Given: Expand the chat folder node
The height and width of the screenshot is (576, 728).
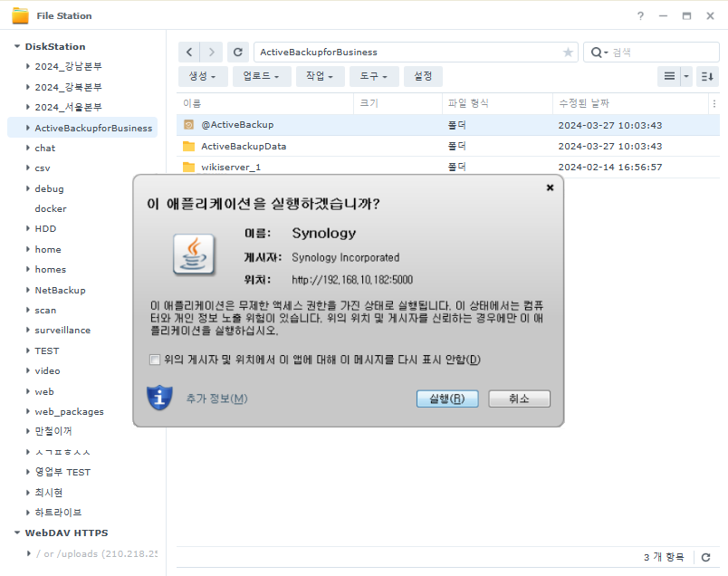Looking at the screenshot, I should pyautogui.click(x=28, y=148).
